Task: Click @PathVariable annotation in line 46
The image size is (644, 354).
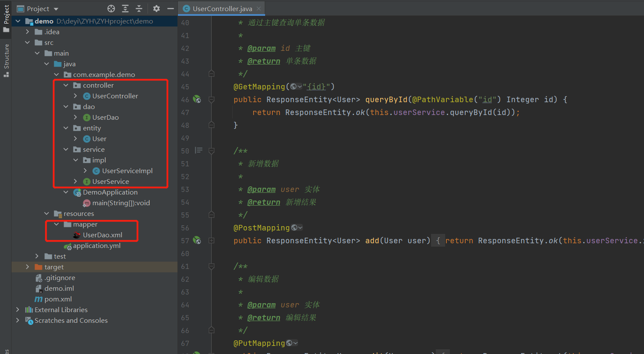Action: point(442,100)
